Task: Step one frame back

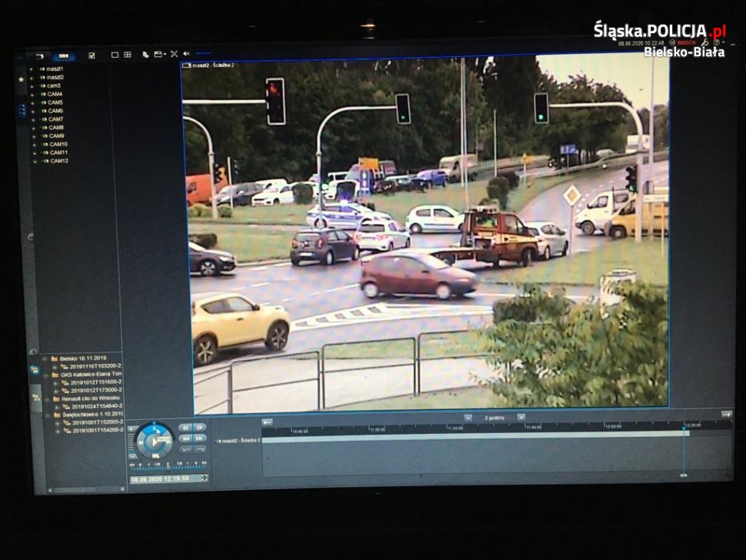Action: (x=186, y=427)
